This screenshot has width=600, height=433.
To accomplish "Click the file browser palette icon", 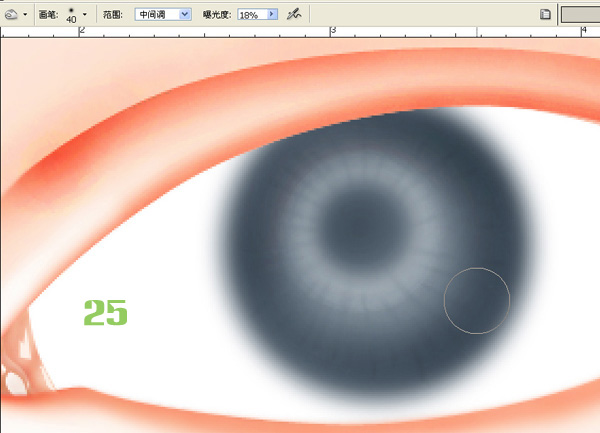I will click(x=545, y=15).
